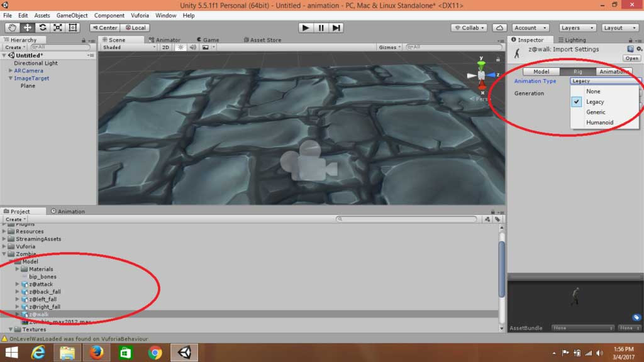Click the Collab button
The width and height of the screenshot is (644, 362).
pyautogui.click(x=469, y=27)
